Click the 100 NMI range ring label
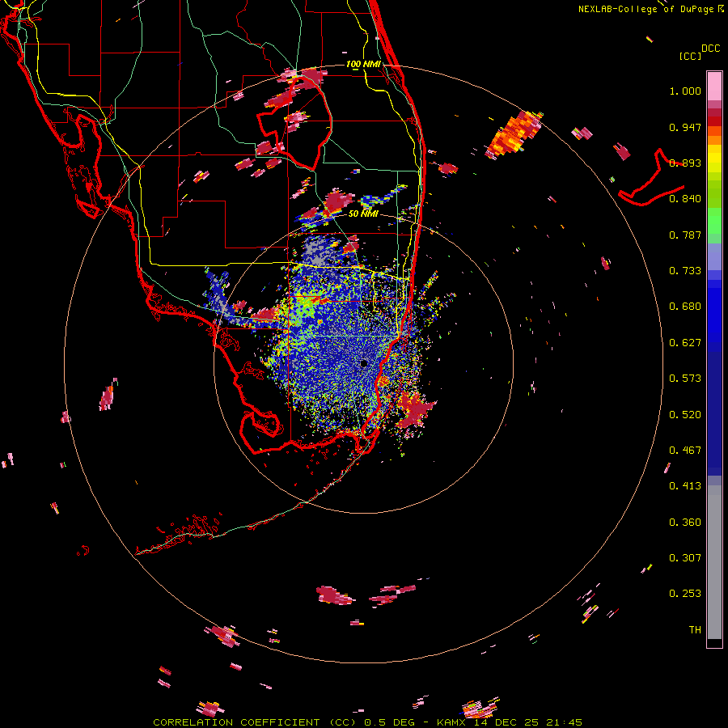Viewport: 728px width, 728px height. coord(363,64)
